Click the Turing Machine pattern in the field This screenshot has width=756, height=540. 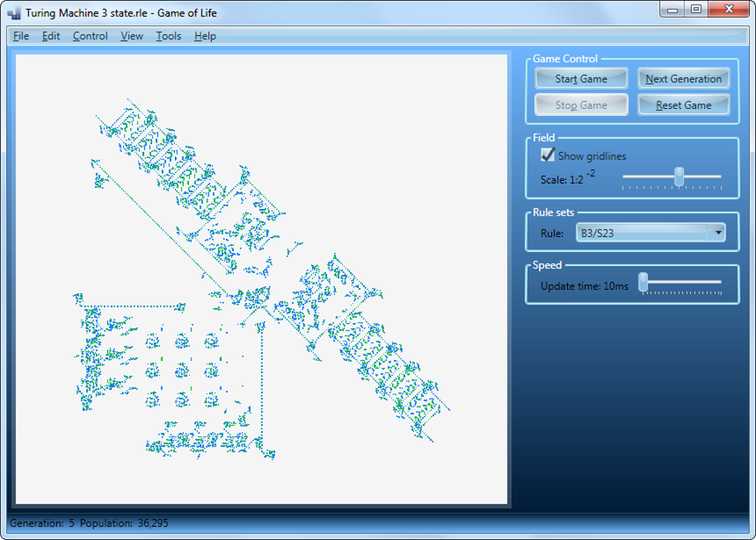click(261, 279)
